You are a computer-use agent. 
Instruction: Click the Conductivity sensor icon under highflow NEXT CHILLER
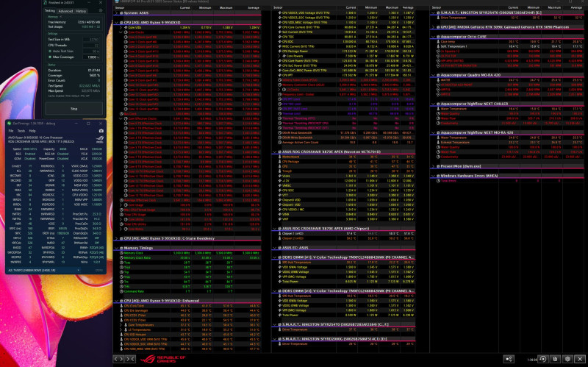tap(438, 123)
